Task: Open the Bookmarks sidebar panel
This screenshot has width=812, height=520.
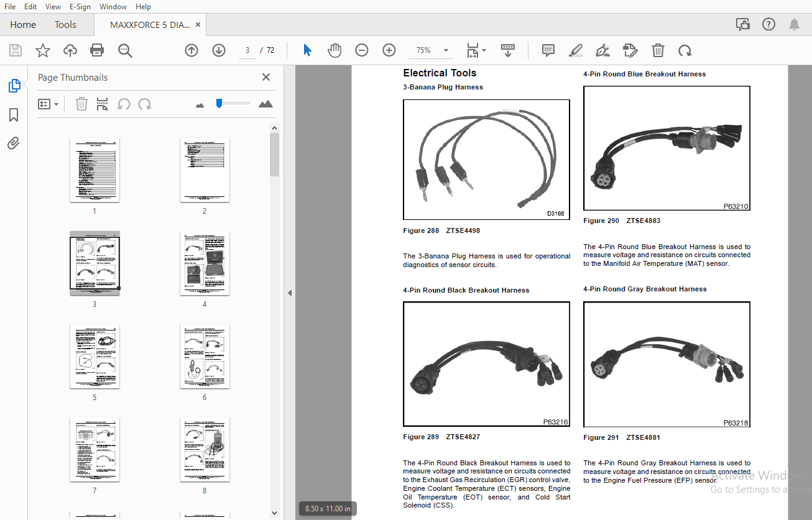Action: (x=14, y=115)
